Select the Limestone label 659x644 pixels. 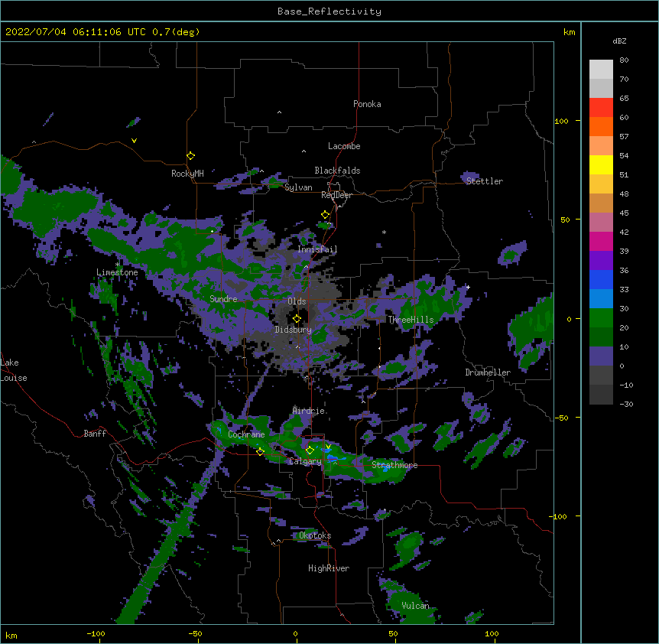point(117,272)
